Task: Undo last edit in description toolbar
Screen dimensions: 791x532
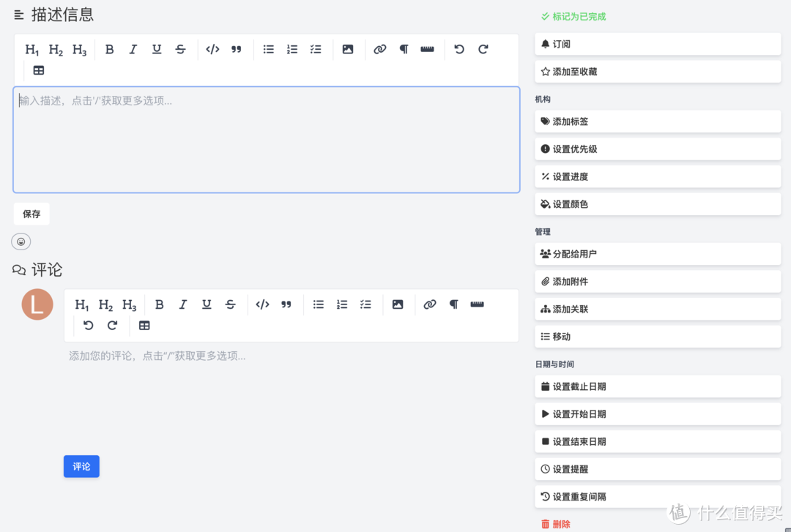Action: pyautogui.click(x=459, y=50)
